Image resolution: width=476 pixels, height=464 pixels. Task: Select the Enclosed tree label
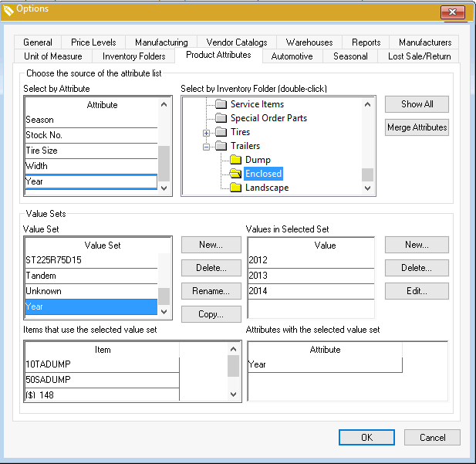[264, 174]
